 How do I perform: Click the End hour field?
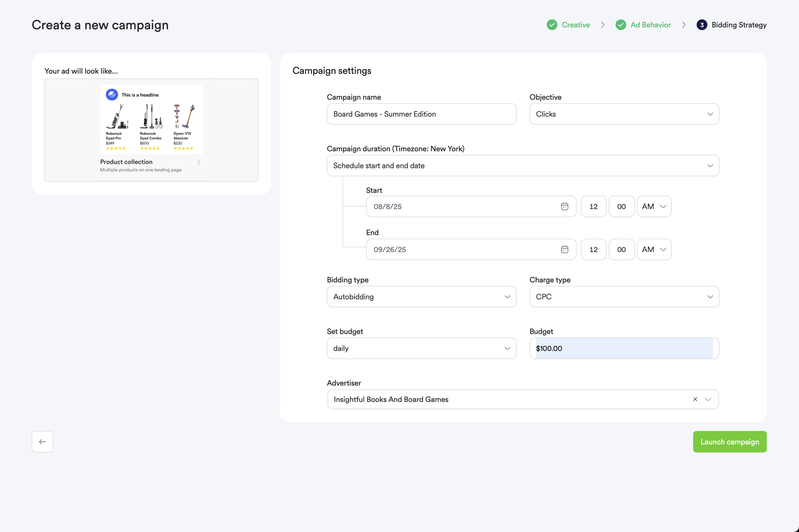(593, 249)
